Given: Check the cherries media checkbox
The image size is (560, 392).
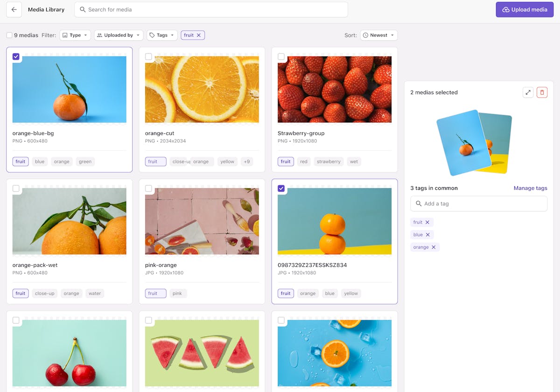Looking at the screenshot, I should click(x=16, y=320).
